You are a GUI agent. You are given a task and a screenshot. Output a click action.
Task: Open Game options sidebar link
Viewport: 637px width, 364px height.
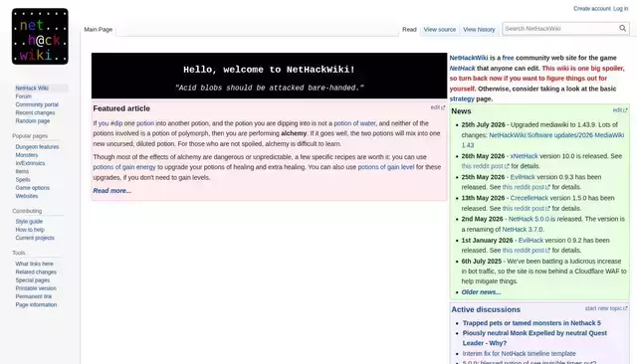tap(32, 188)
